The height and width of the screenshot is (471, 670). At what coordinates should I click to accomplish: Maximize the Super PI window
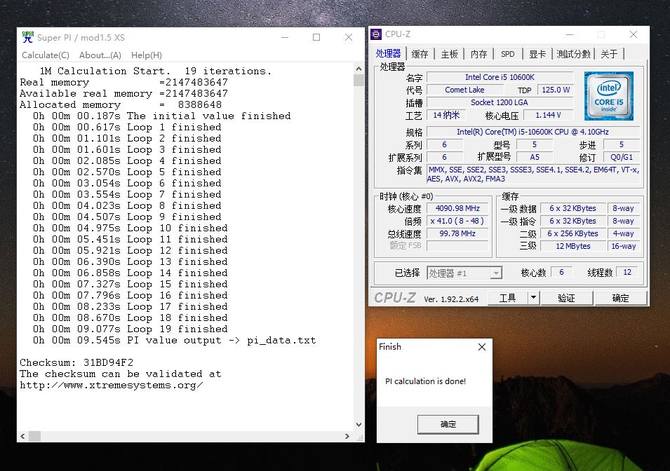314,36
